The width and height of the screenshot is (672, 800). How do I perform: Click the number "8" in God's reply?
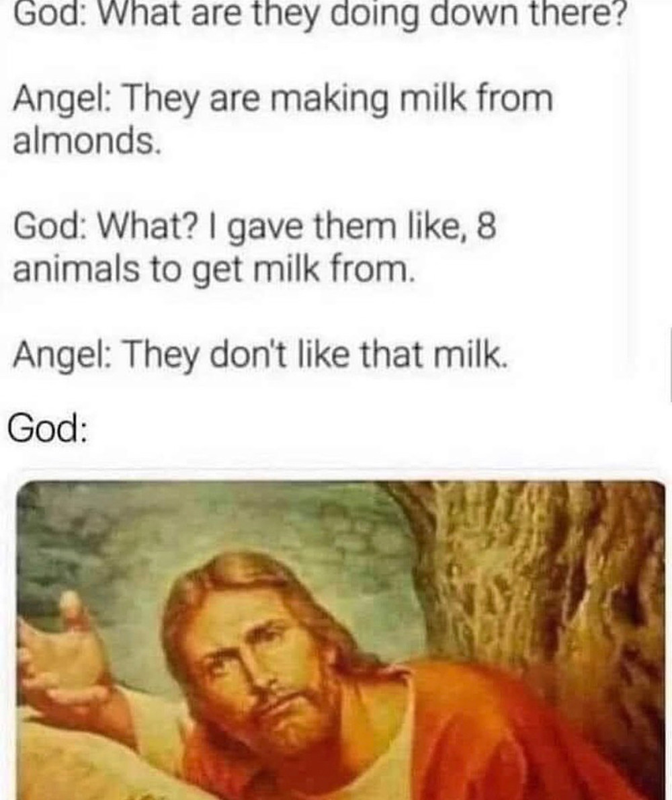487,227
